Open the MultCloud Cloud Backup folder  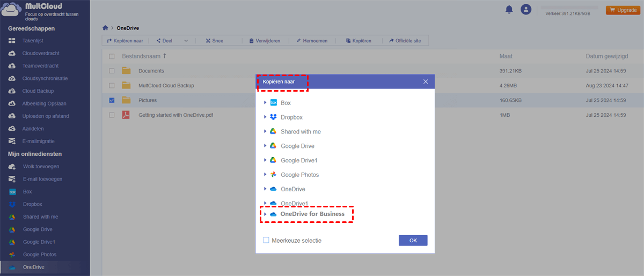click(166, 85)
